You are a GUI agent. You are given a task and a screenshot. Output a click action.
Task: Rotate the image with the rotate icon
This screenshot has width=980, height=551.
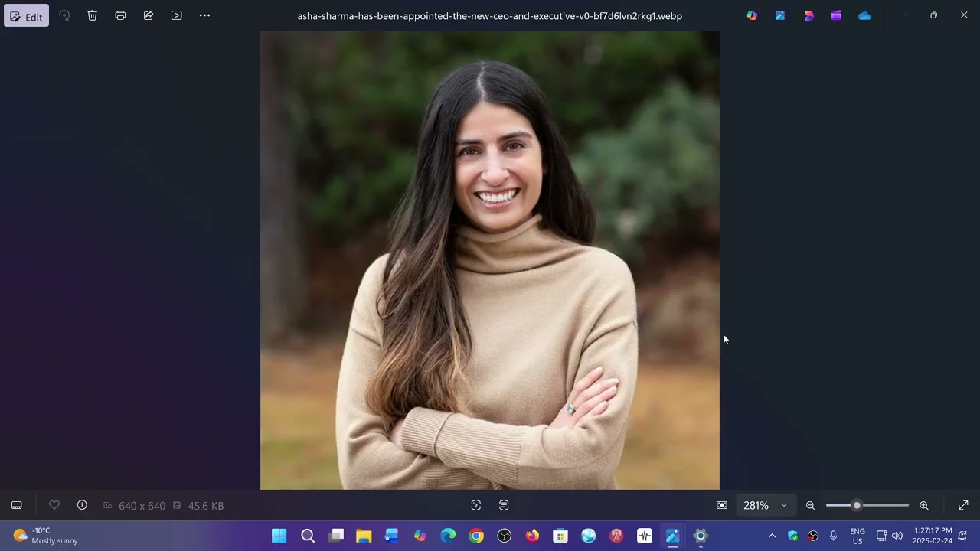click(64, 15)
